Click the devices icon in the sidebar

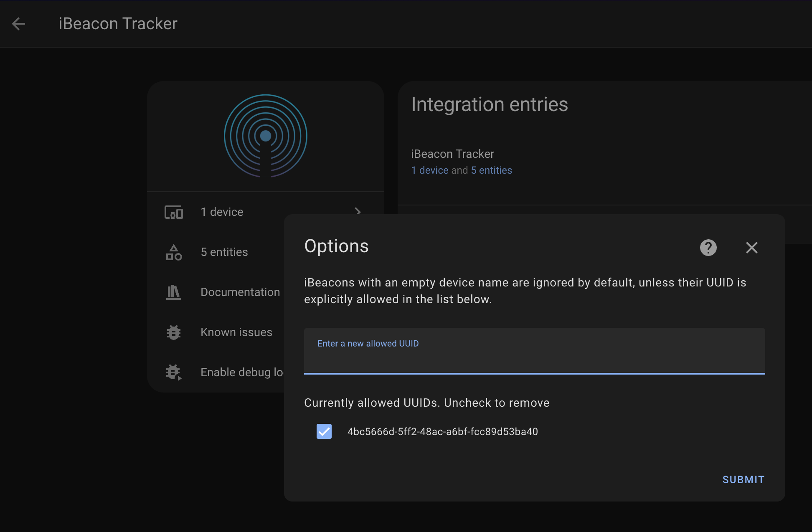pos(174,212)
